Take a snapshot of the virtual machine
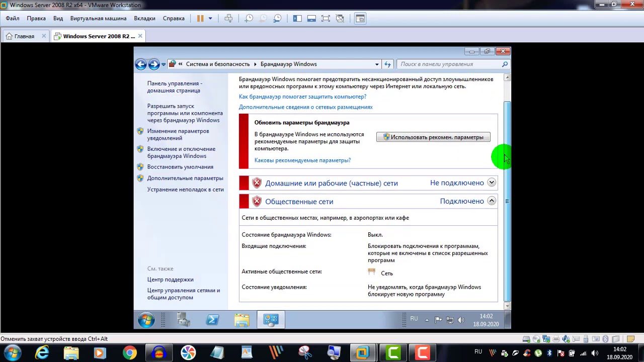 (249, 18)
